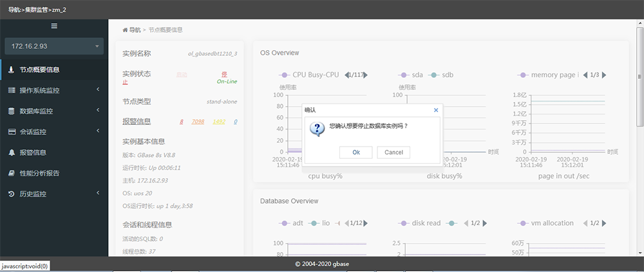Go to next legend page of memory page chart
644x272 pixels.
coord(604,75)
